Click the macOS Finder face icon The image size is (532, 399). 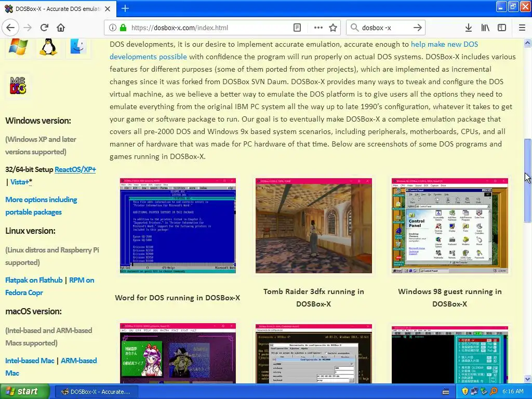click(x=78, y=47)
